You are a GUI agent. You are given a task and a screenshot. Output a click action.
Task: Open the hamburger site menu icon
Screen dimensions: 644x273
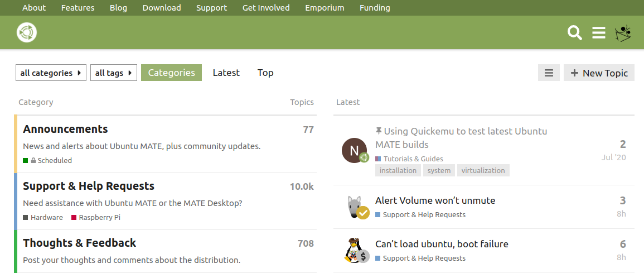[599, 32]
